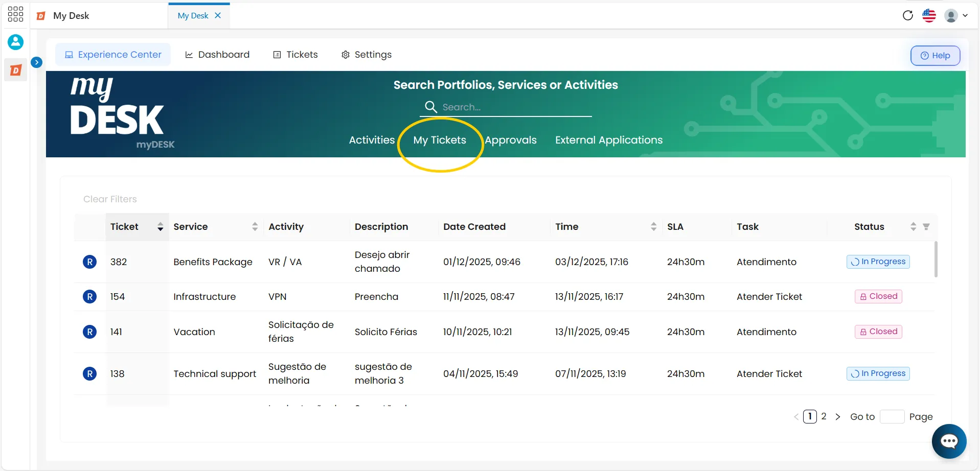Click Closed badge for ticket 154
This screenshot has width=980, height=471.
point(878,296)
